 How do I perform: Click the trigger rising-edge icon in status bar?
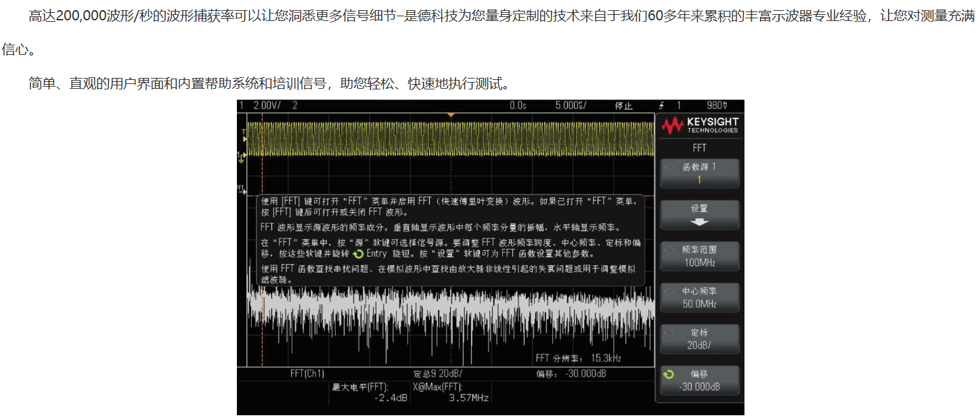click(663, 106)
